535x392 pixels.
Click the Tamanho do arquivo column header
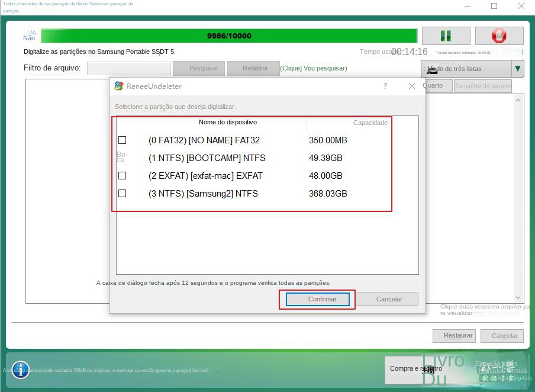[483, 86]
